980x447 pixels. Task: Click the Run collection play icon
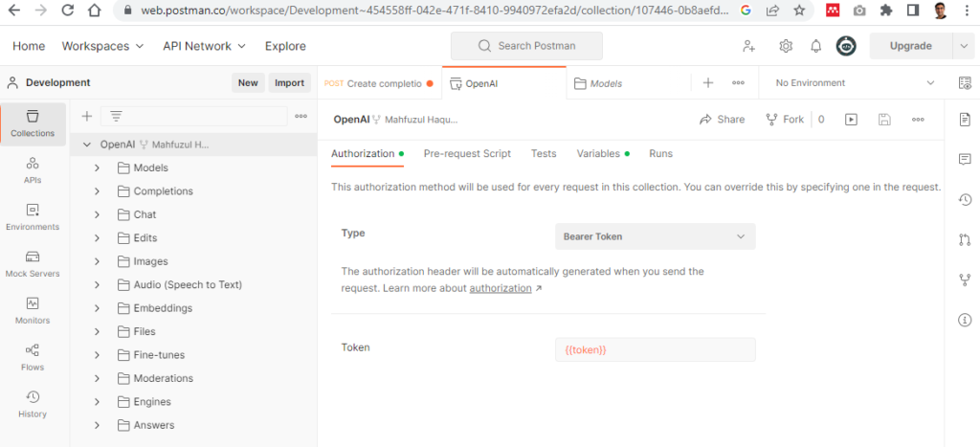pos(850,120)
